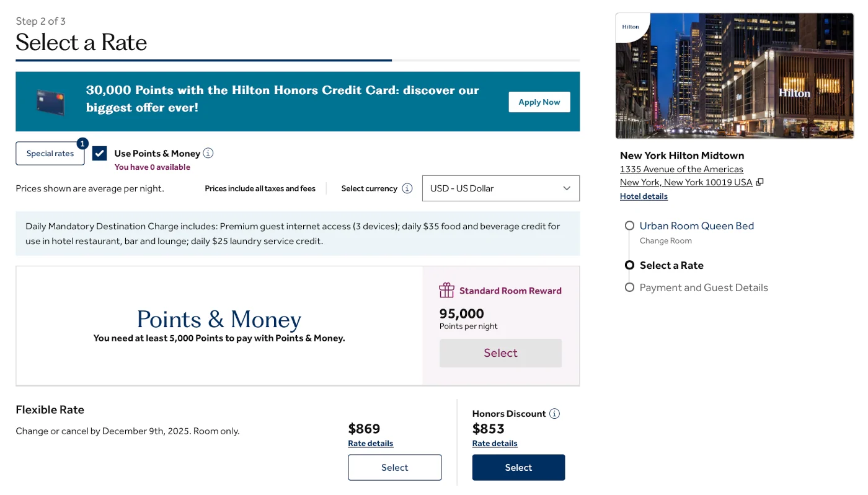Viewport: 868px width, 495px height.
Task: Select the Standard Room Reward rate
Action: pos(501,353)
